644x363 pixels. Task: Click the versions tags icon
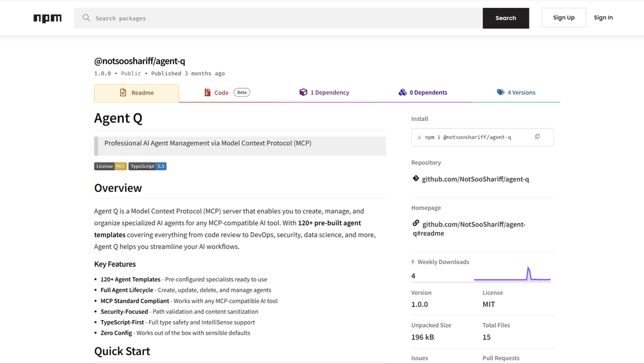(x=500, y=92)
